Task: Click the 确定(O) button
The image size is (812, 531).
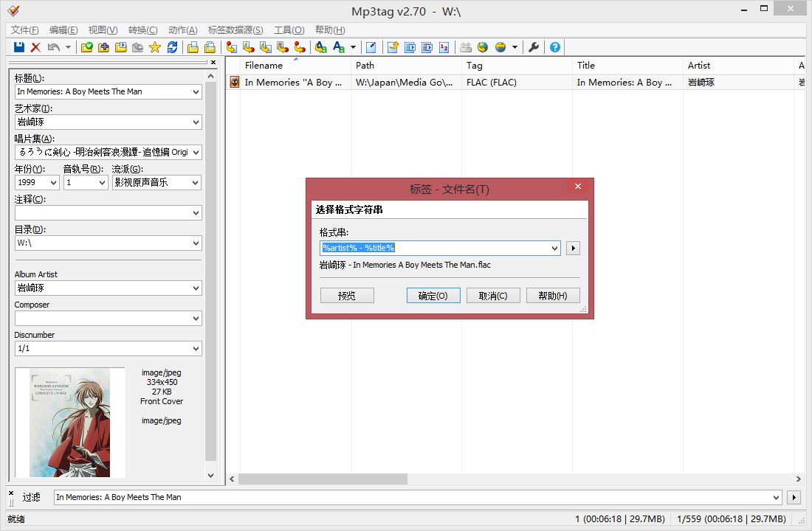Action: point(433,296)
